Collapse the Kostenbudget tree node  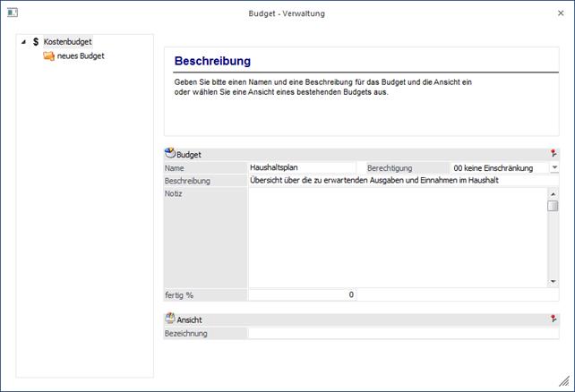[22, 42]
